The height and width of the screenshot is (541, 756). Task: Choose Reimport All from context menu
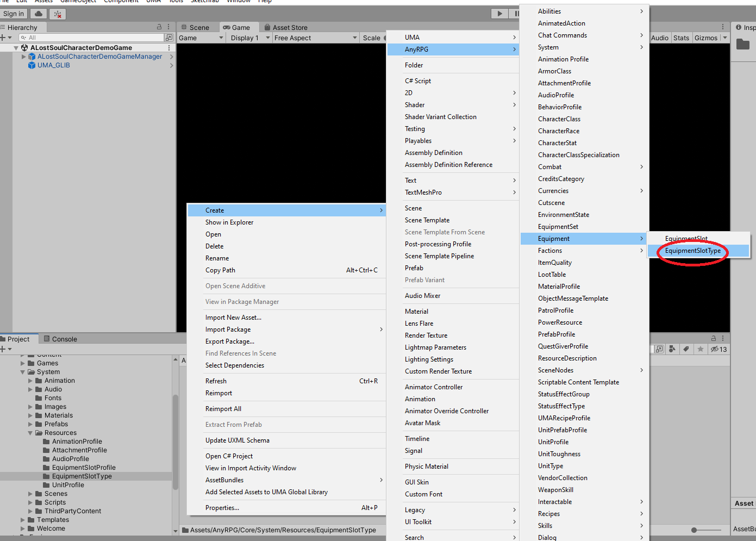(x=286, y=409)
